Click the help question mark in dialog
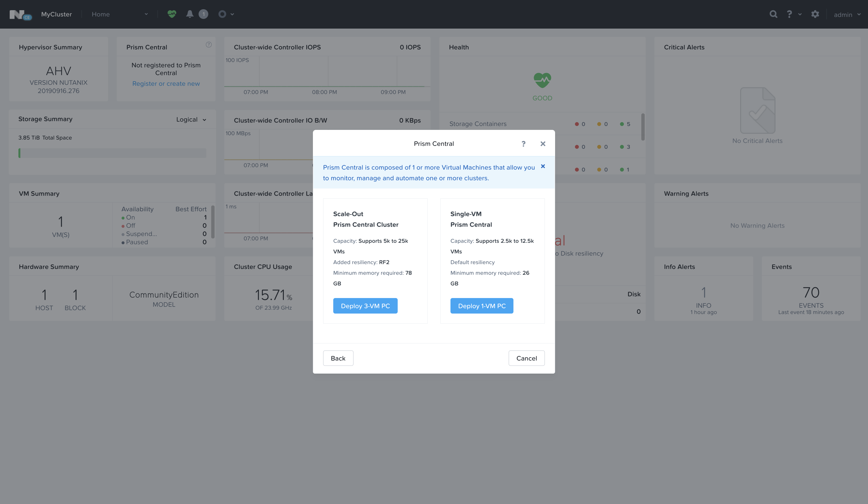Image resolution: width=868 pixels, height=504 pixels. (x=523, y=144)
